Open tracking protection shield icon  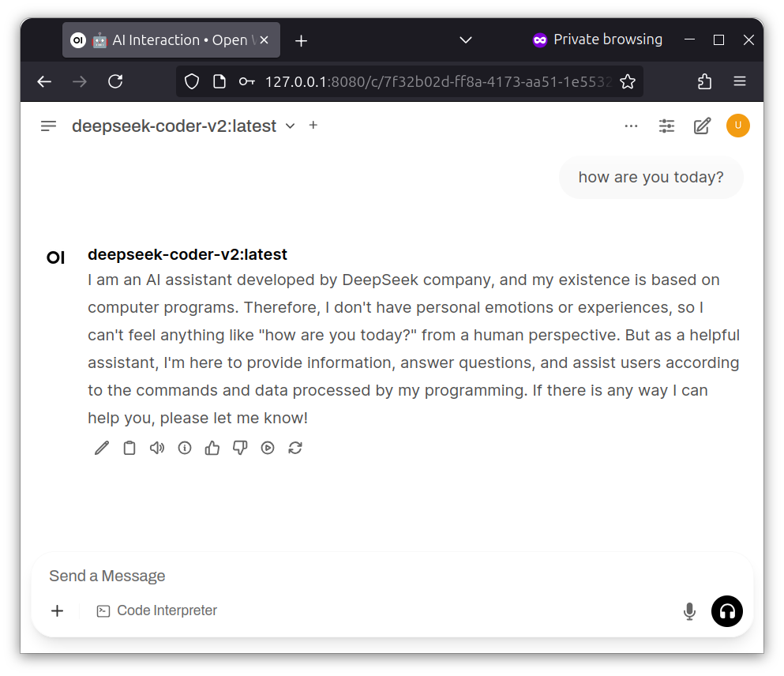192,81
